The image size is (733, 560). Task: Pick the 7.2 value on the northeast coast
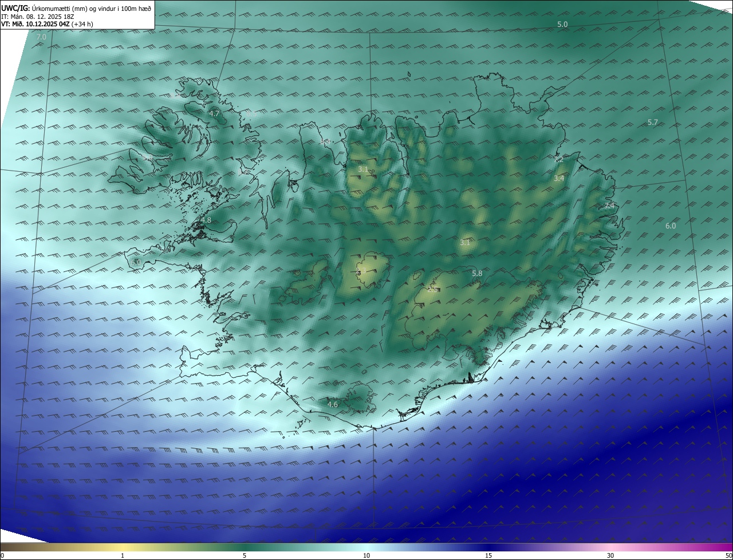tap(558, 160)
